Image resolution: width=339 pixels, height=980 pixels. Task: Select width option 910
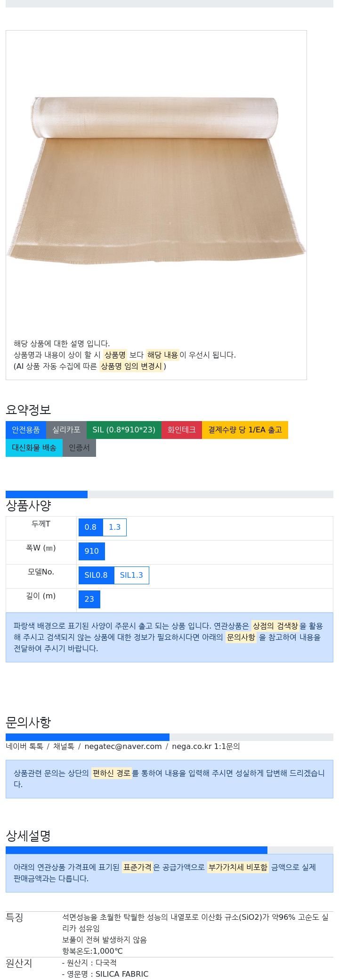coord(92,551)
